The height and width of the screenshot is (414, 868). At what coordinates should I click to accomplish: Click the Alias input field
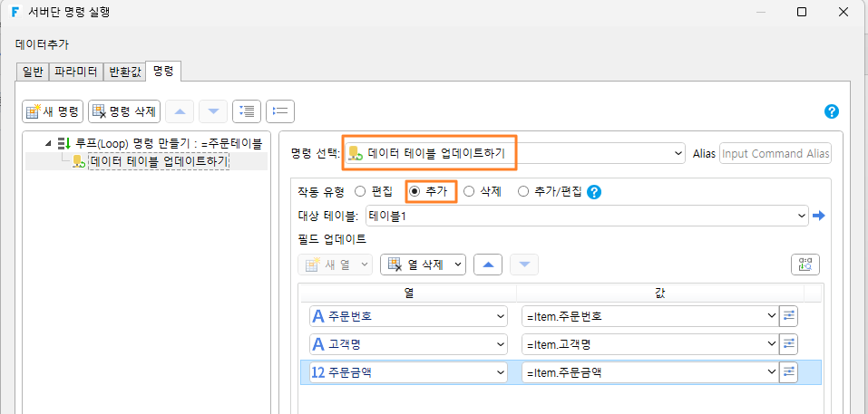(775, 154)
